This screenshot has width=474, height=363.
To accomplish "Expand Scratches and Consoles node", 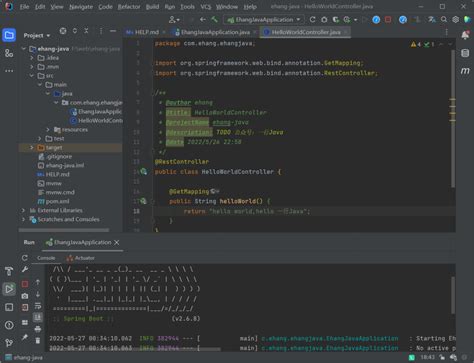I will (x=24, y=219).
